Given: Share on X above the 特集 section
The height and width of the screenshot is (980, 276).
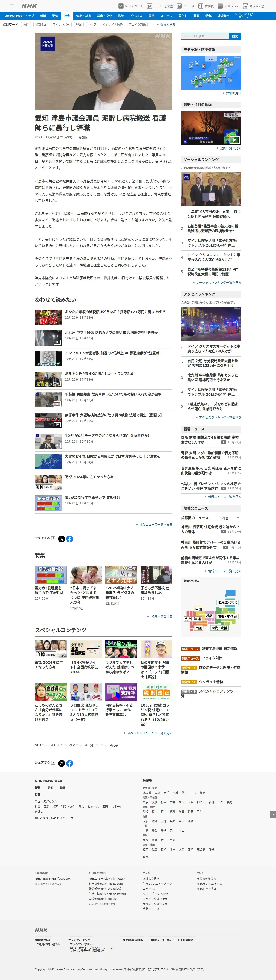Looking at the screenshot, I should 62,539.
